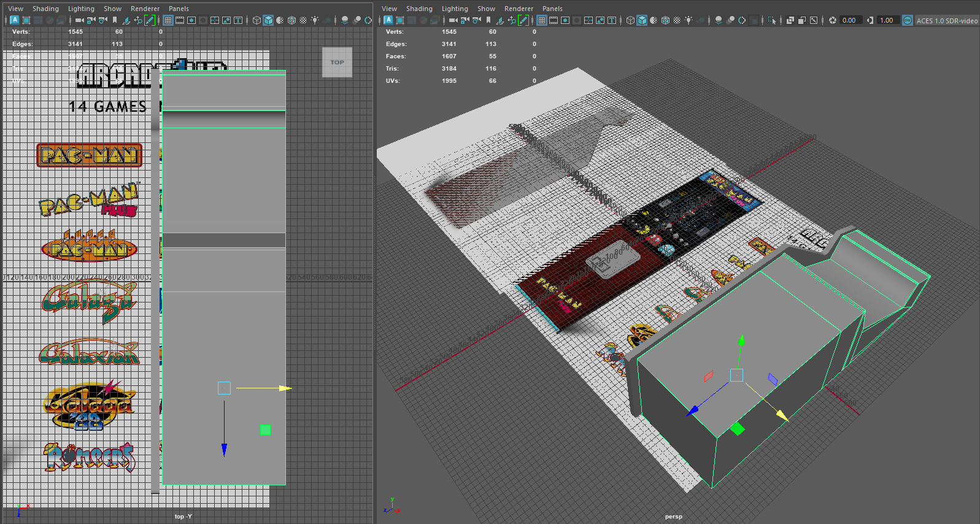Switch persp panel to Wireframe shading
This screenshot has height=524, width=980.
(x=630, y=20)
